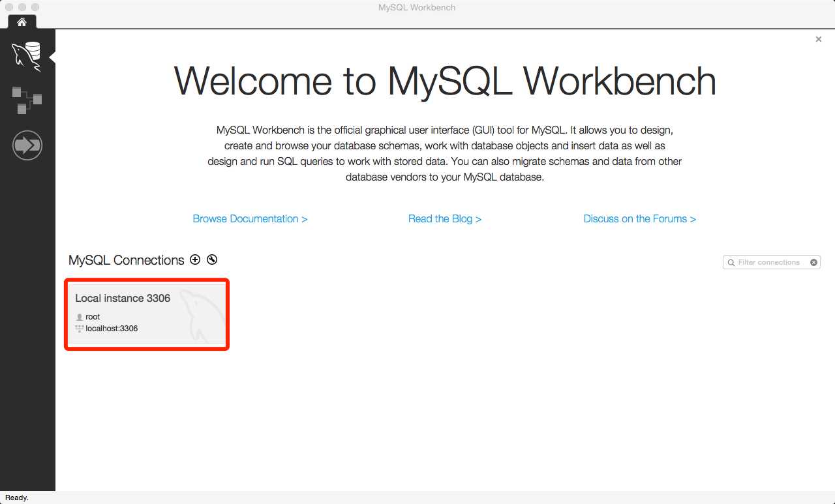
Task: Click the localhost:3306 host label
Action: (x=112, y=329)
